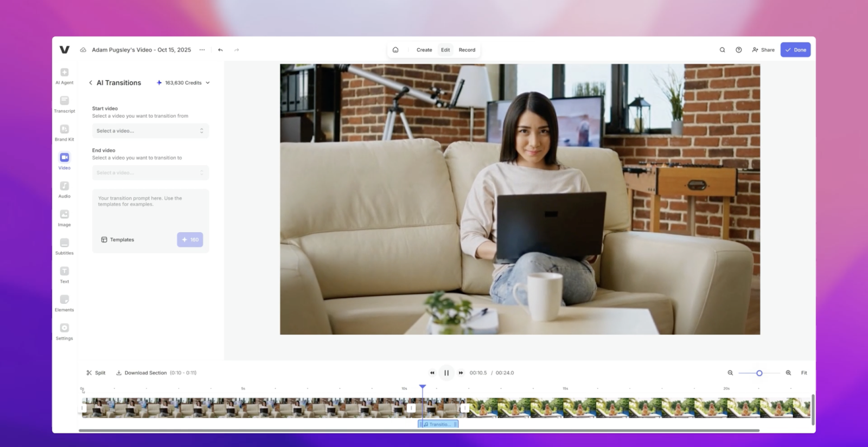Click the search magnifier icon

722,50
